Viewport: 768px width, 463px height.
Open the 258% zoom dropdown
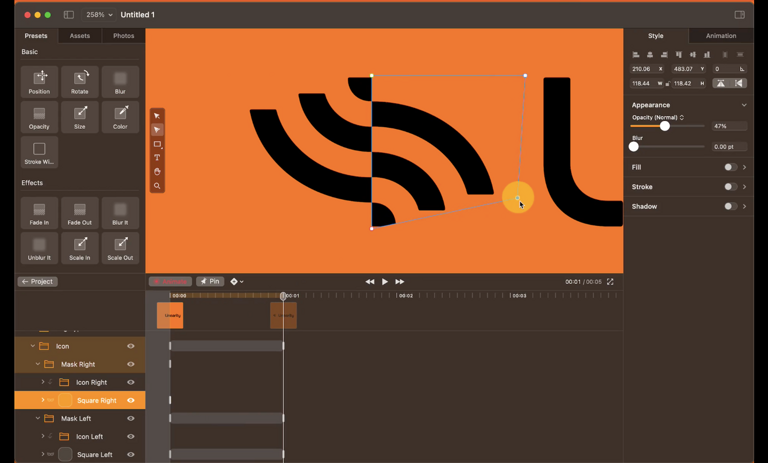tap(99, 15)
